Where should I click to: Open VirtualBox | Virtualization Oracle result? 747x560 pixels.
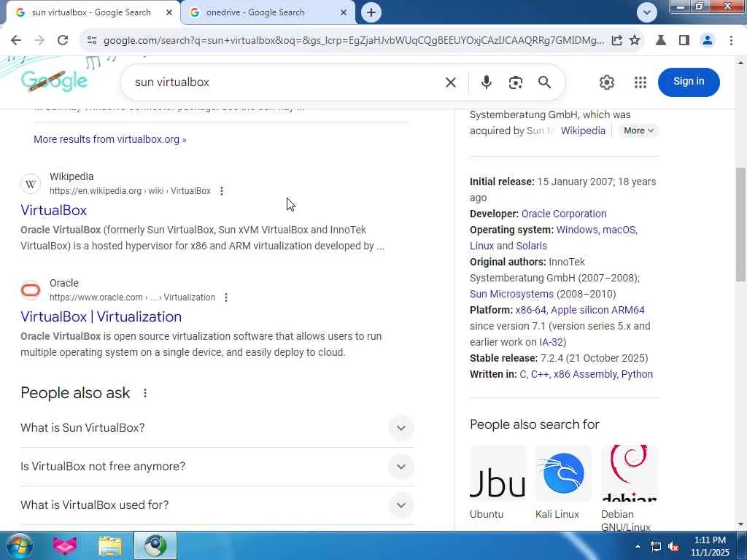pos(101,317)
